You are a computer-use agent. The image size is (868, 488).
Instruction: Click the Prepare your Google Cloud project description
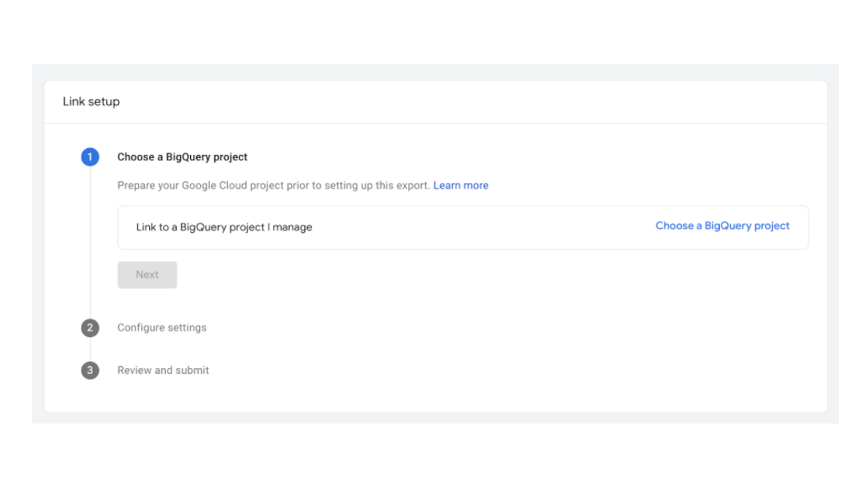point(274,185)
